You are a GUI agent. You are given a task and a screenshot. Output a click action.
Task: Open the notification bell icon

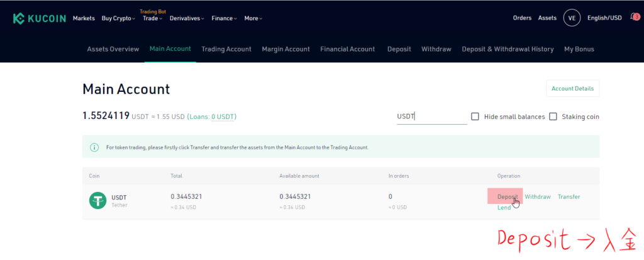click(x=634, y=18)
